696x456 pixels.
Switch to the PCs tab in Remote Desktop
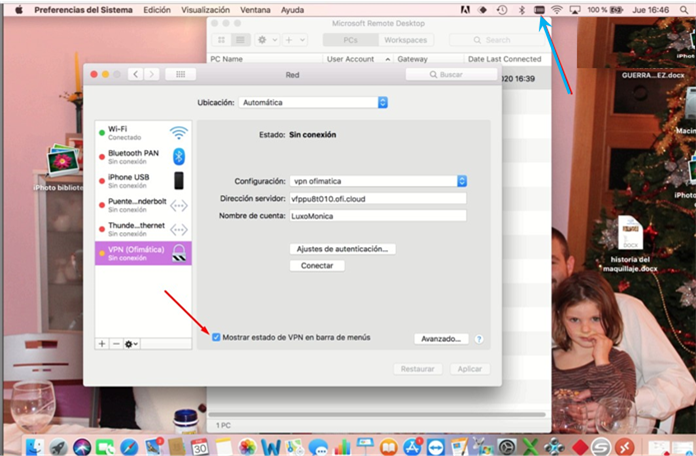(x=350, y=40)
